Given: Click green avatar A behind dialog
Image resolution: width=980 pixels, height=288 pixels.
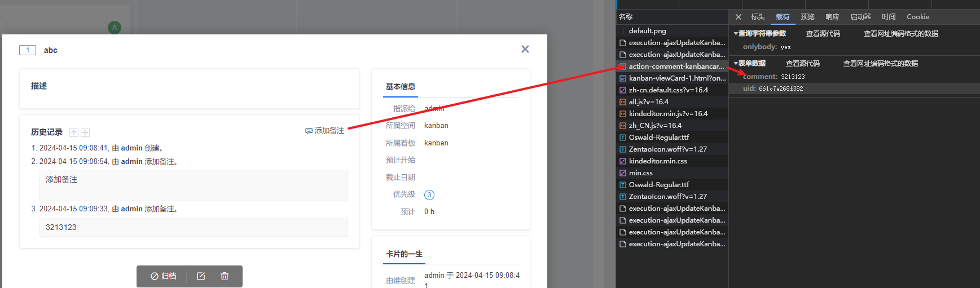Looking at the screenshot, I should (115, 27).
